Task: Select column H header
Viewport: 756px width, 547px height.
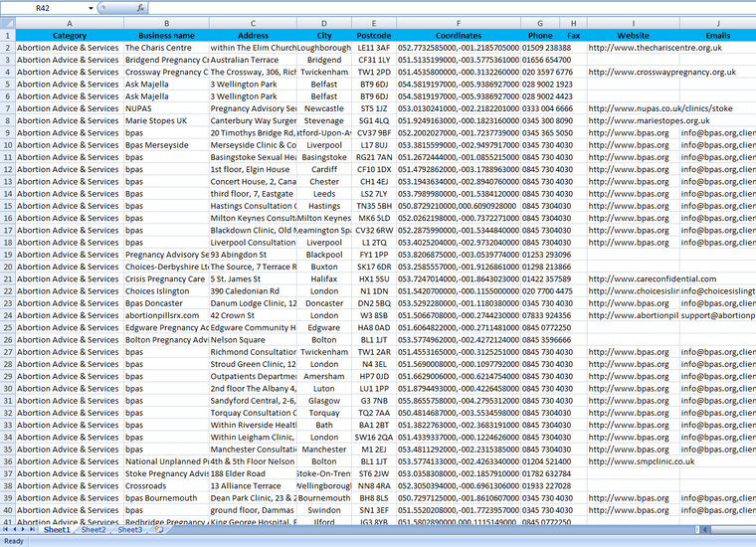Action: point(573,23)
